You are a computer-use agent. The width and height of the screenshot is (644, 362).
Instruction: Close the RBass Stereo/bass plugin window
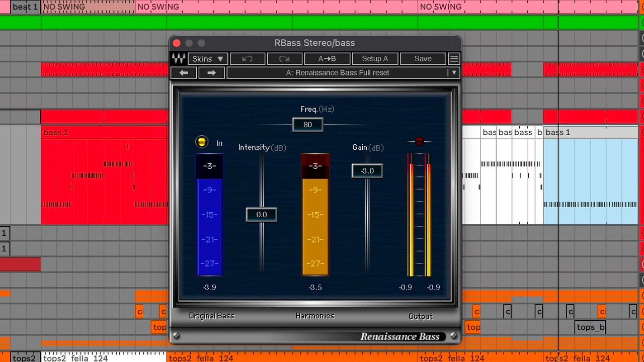click(x=177, y=43)
